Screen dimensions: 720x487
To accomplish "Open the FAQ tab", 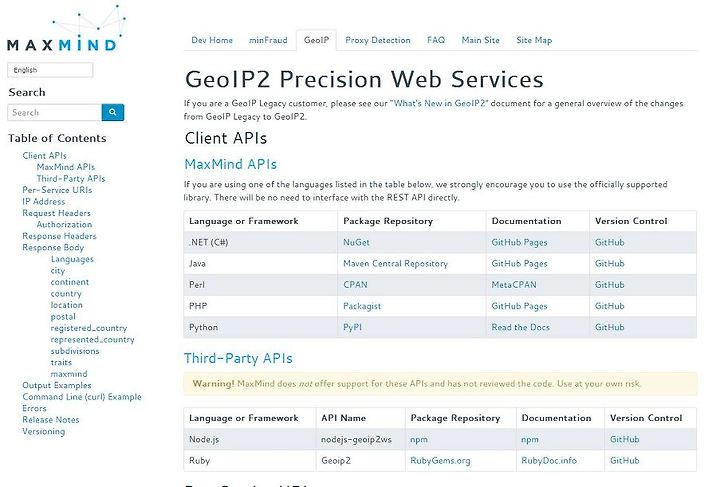I will (436, 40).
